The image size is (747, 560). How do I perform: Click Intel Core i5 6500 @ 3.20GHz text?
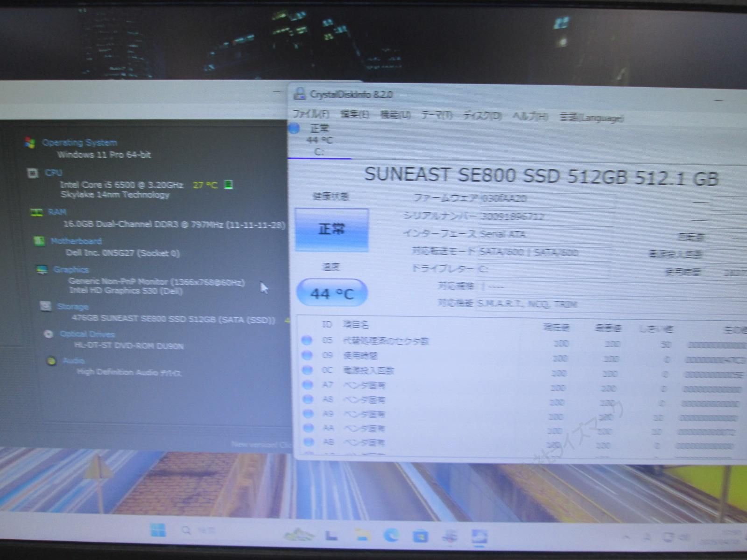121,185
